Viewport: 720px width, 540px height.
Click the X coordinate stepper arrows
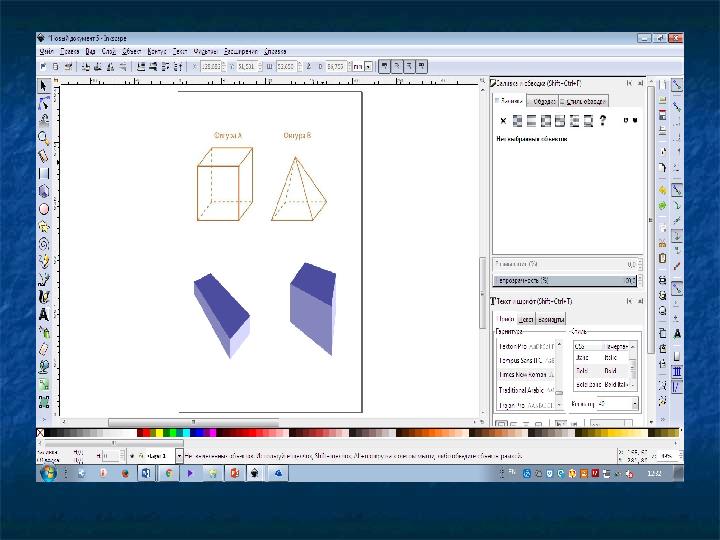224,67
